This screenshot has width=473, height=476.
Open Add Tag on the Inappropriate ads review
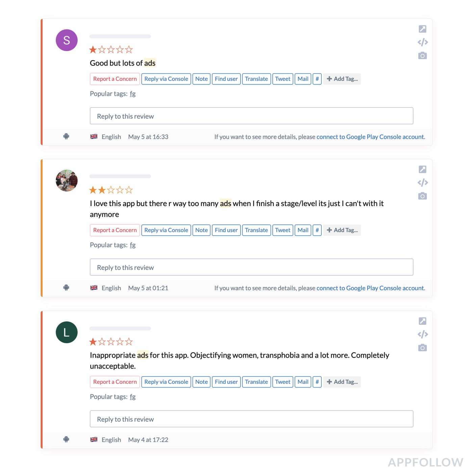342,382
